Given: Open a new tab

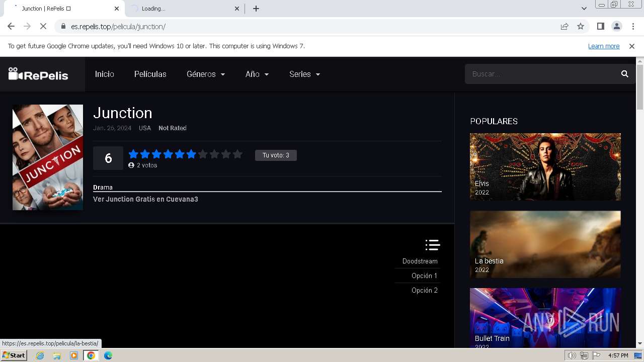Looking at the screenshot, I should pyautogui.click(x=256, y=9).
